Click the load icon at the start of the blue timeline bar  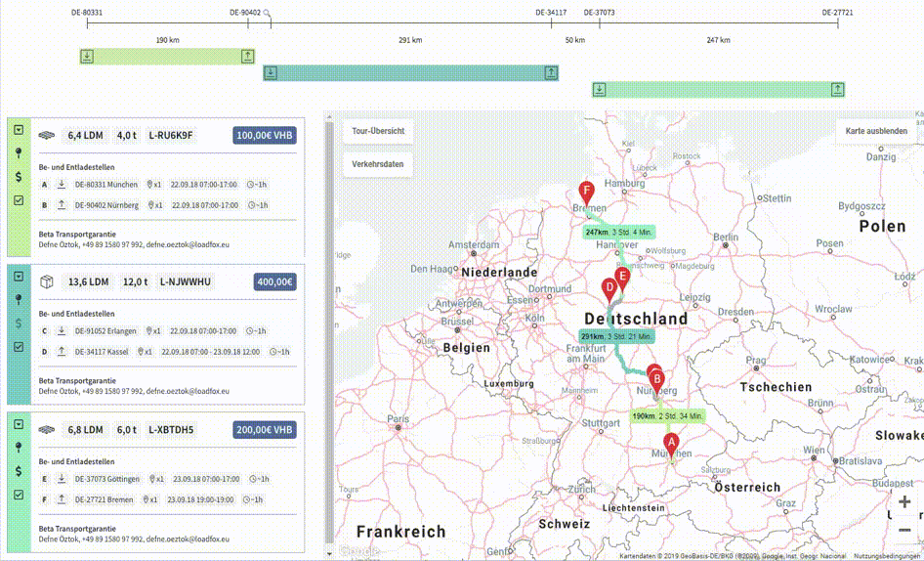(272, 73)
